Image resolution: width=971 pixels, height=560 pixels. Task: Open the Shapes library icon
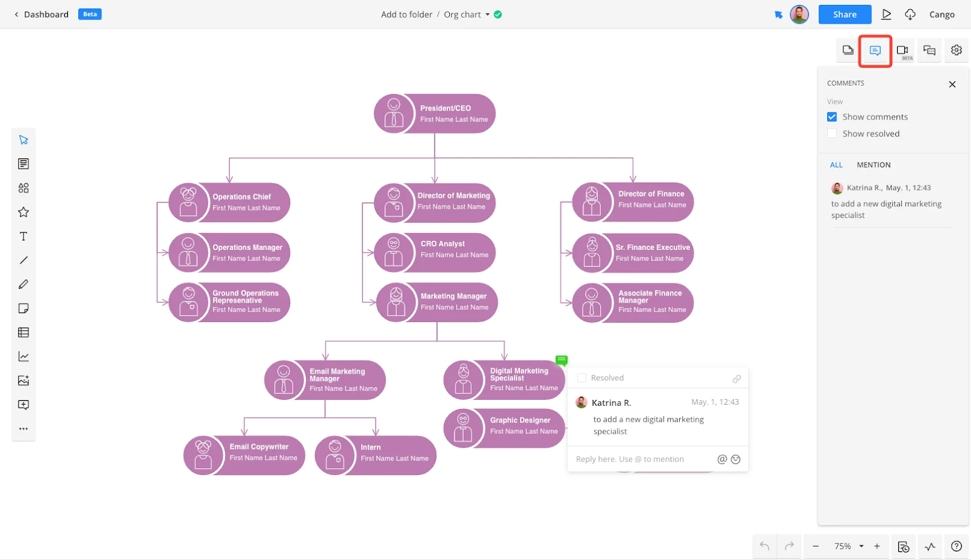[x=23, y=187]
